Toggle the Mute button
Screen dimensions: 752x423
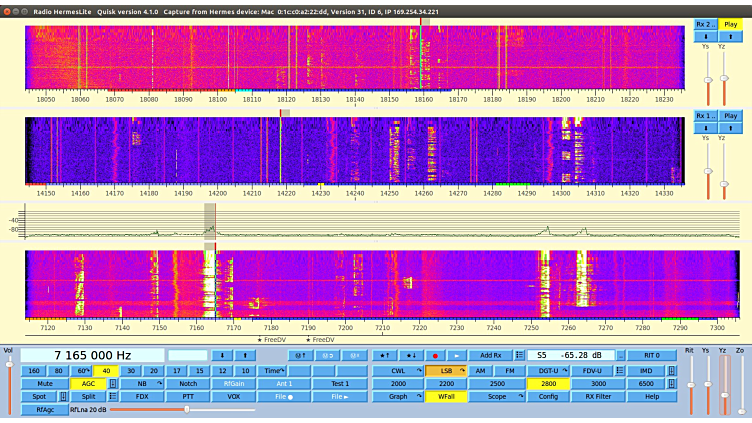[44, 383]
